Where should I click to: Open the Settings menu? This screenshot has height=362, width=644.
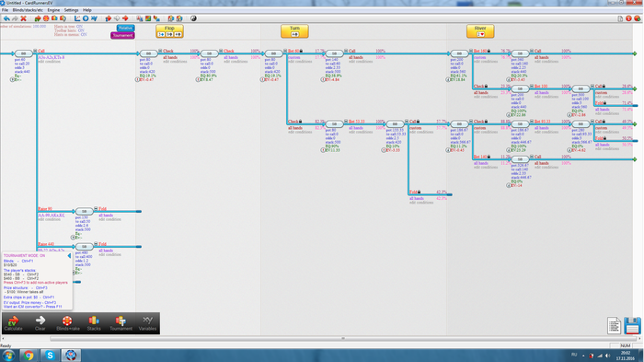click(71, 10)
